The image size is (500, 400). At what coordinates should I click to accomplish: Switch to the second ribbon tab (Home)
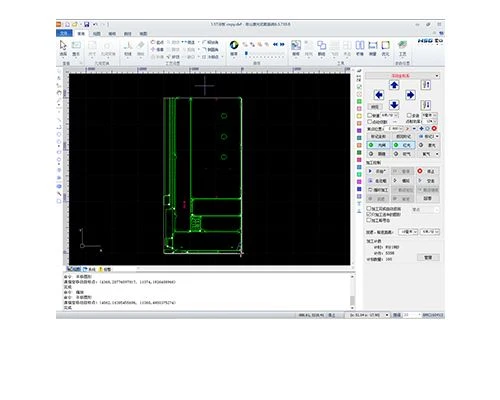click(x=81, y=33)
